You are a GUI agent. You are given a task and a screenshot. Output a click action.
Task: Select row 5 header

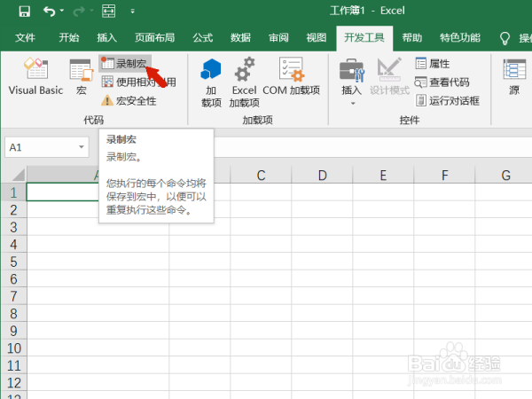(x=13, y=262)
